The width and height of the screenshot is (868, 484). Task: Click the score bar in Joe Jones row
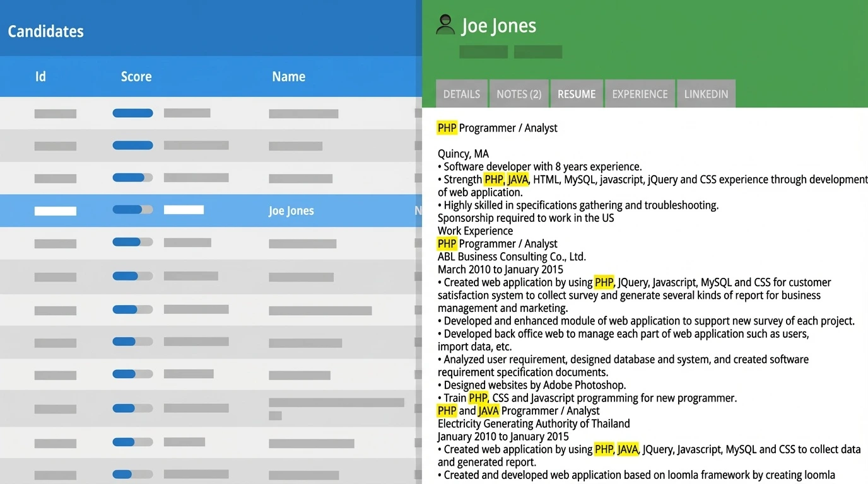pos(132,210)
